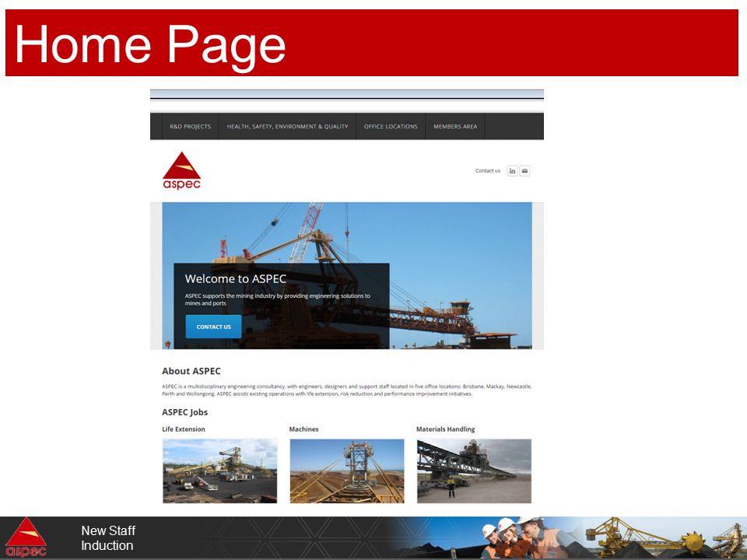Screen dimensions: 747x560
Task: Open the R&D Projects menu item
Action: (x=190, y=126)
